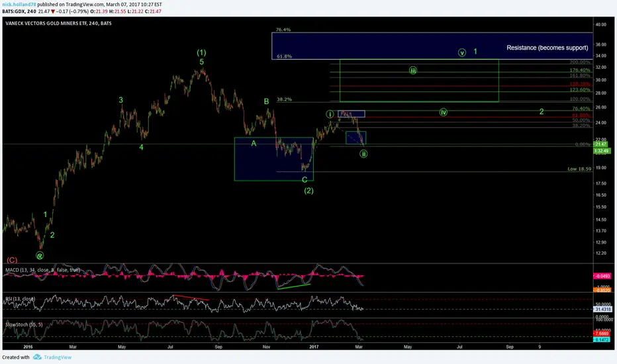
Task: Click the 12.20 price axis label
Action: click(x=601, y=253)
